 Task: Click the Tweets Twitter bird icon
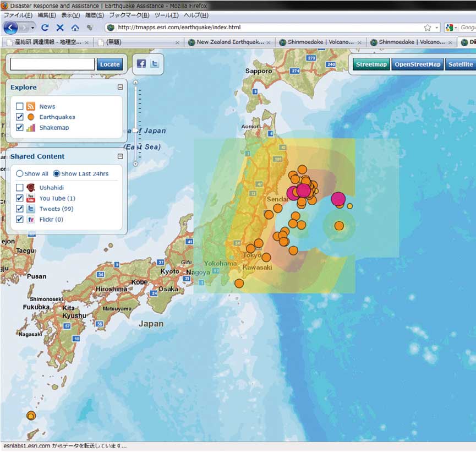point(31,209)
